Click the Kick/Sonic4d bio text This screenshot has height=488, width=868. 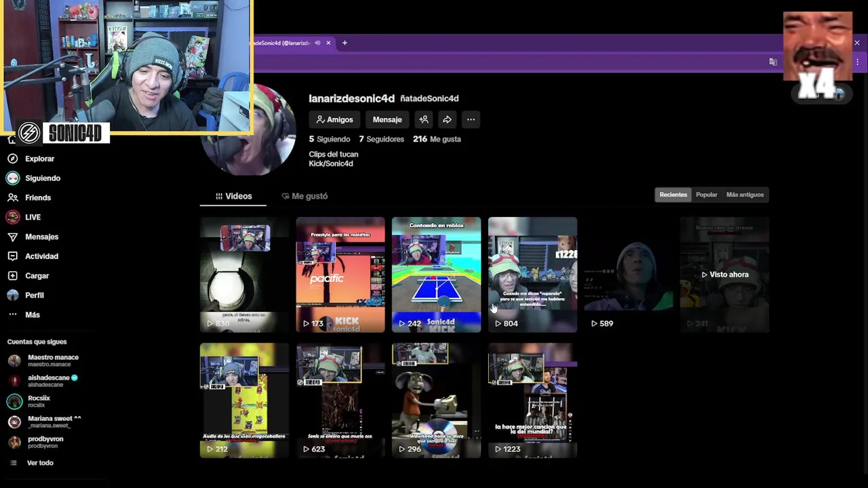[331, 163]
